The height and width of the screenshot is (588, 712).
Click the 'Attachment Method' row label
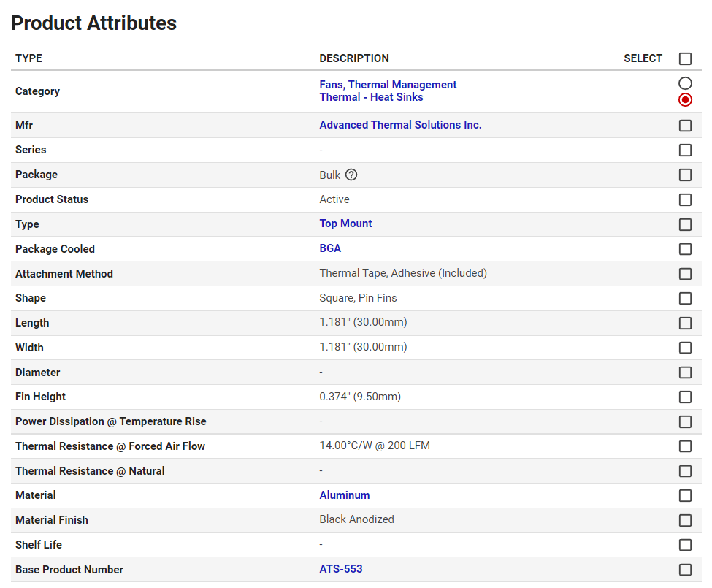tap(64, 274)
